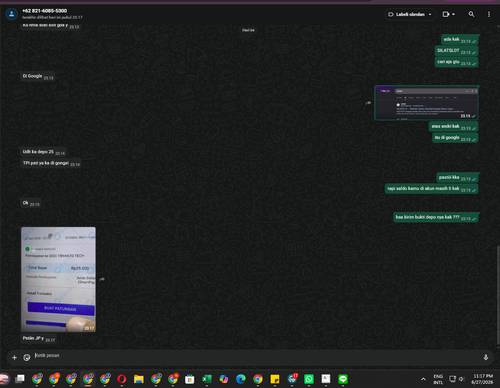Select the 'atas sndri kak' message
500x388 pixels.
(x=454, y=126)
